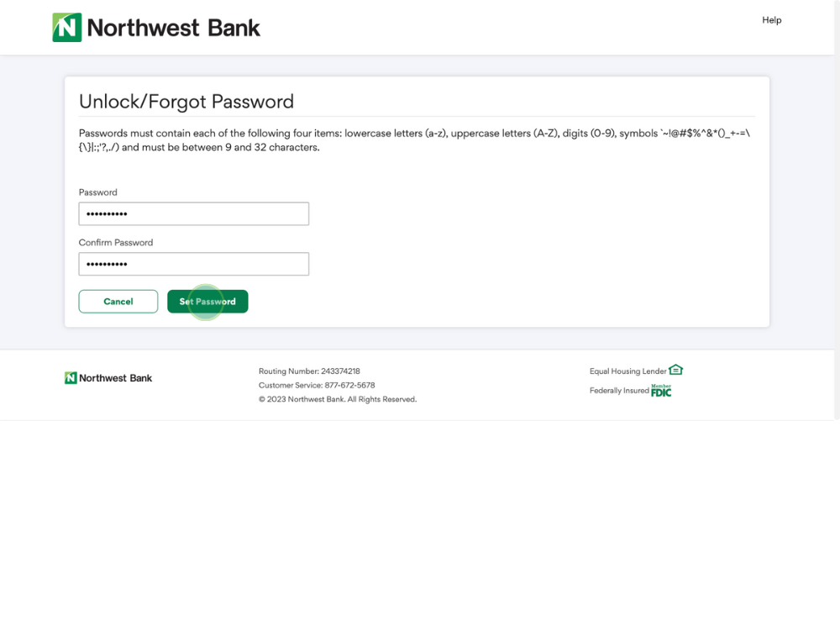Focus the Password input field
Screen dimensions: 840x642
pyautogui.click(x=194, y=213)
